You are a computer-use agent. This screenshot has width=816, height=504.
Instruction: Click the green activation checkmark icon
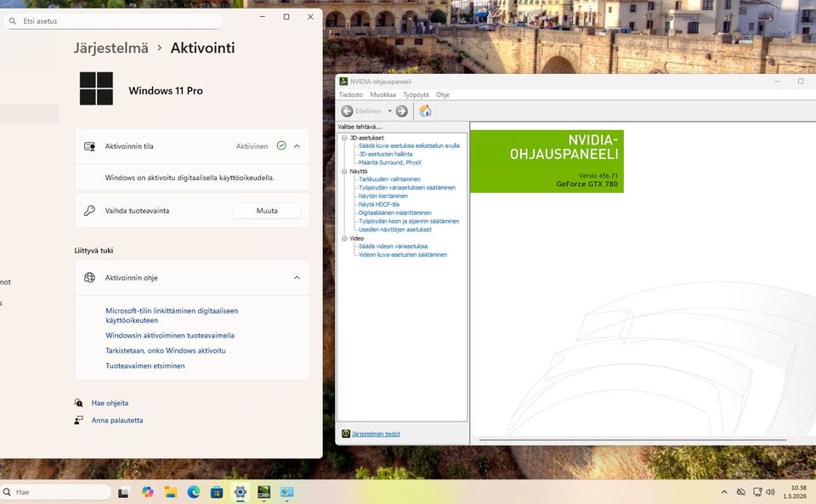[281, 145]
